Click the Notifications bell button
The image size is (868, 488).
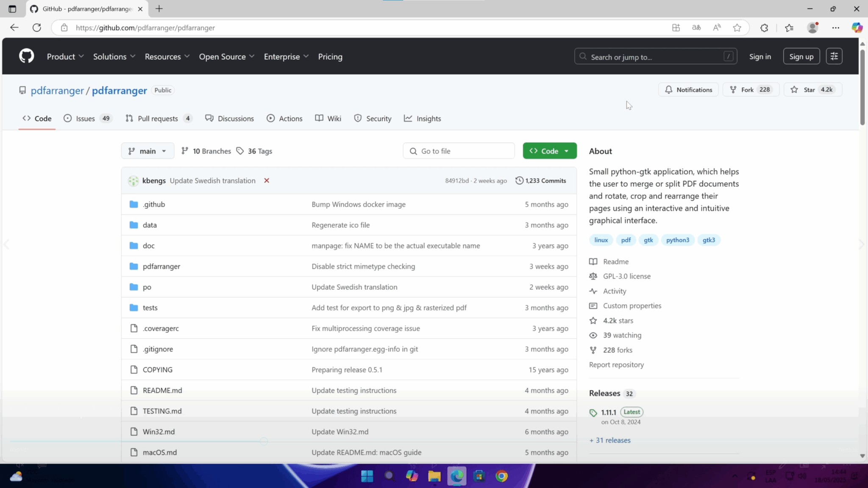[x=688, y=90]
